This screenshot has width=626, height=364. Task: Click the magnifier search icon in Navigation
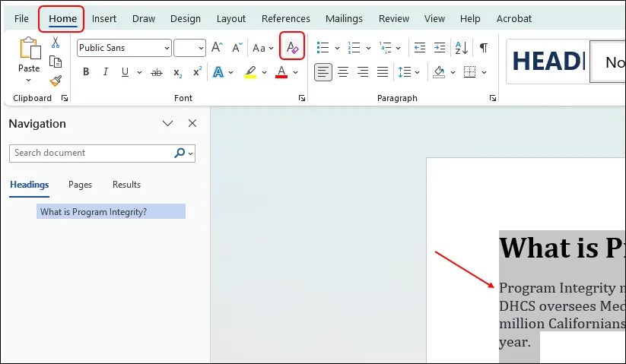pyautogui.click(x=180, y=153)
